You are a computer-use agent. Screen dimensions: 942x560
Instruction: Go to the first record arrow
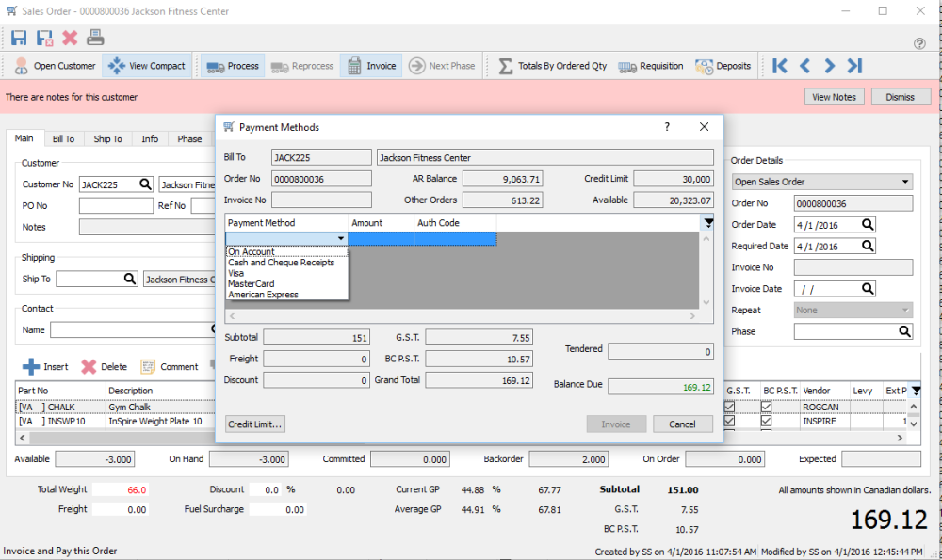(x=779, y=66)
